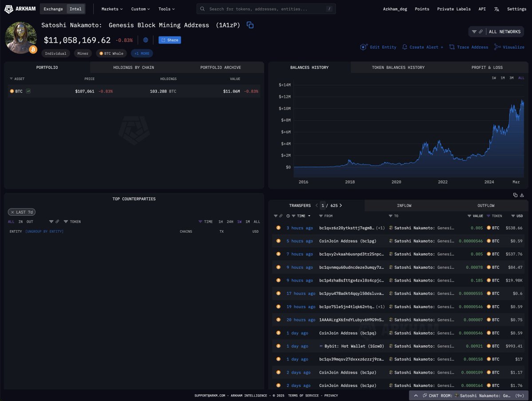The width and height of the screenshot is (532, 401).
Task: Click the clock icon in the Time column header
Action: point(288,216)
